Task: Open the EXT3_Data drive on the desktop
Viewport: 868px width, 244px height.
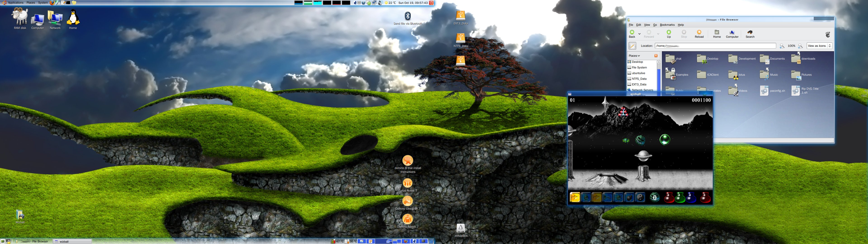Action: pos(460,18)
